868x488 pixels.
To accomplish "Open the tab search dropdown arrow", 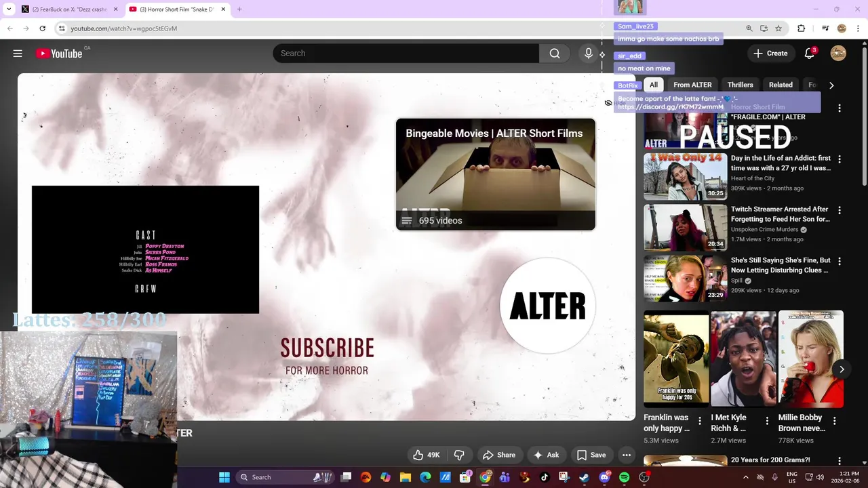I will 9,9.
